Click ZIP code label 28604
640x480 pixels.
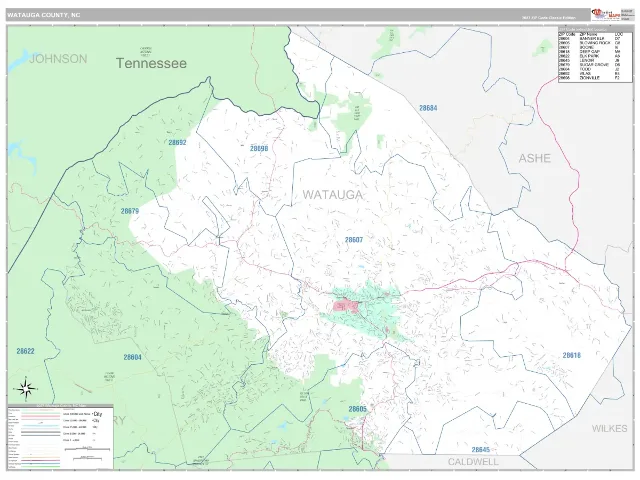pyautogui.click(x=132, y=357)
